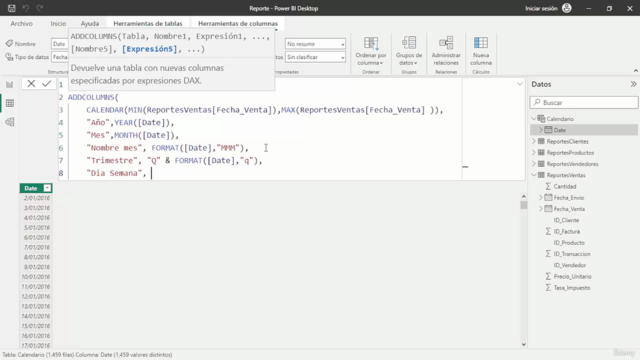This screenshot has height=360, width=640.
Task: Expand the Fecha_Envio date hierarchy
Action: [x=541, y=198]
